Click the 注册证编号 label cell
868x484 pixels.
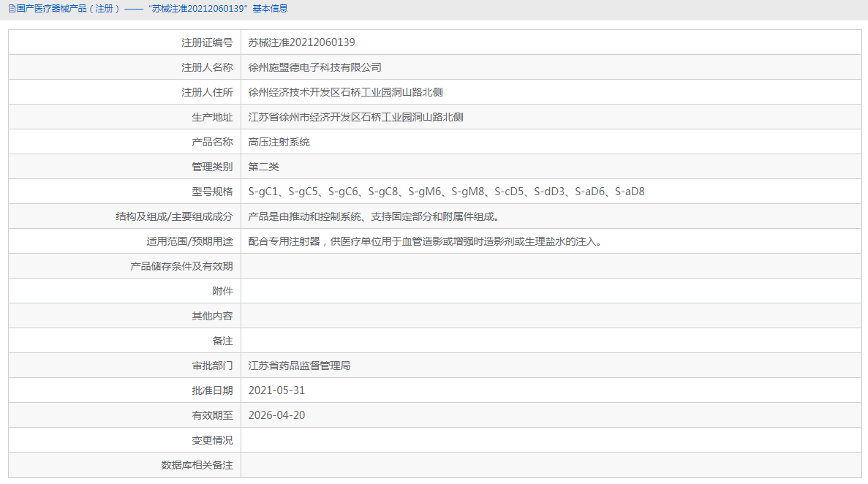(124, 42)
